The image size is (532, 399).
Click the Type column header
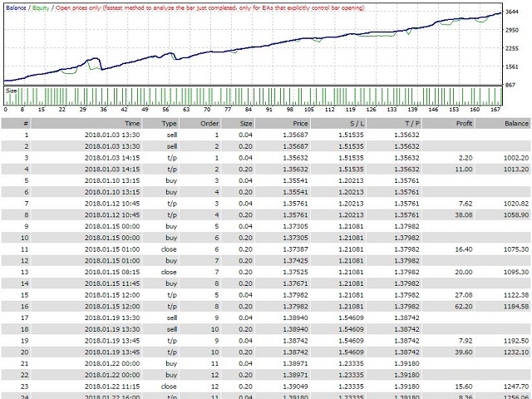160,124
